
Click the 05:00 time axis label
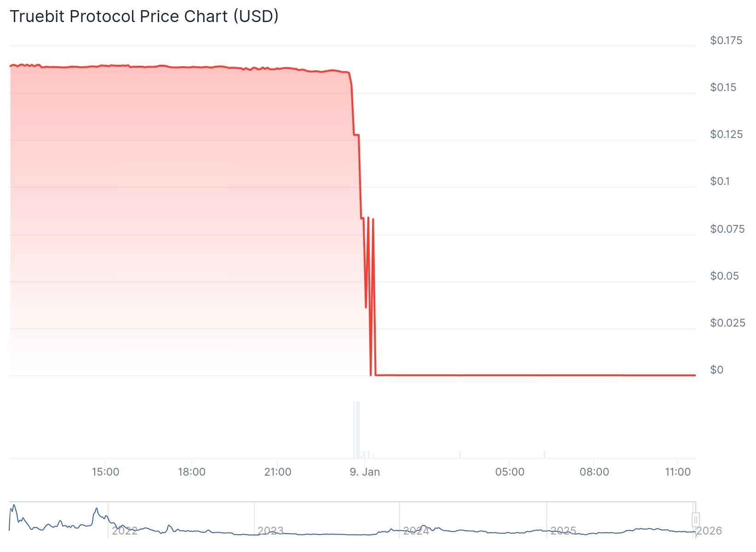click(x=510, y=472)
